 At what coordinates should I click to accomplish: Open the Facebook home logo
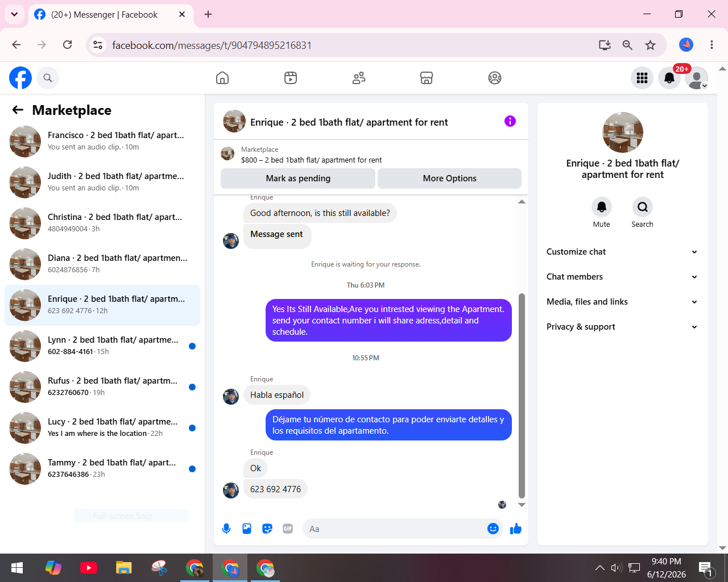[x=20, y=78]
